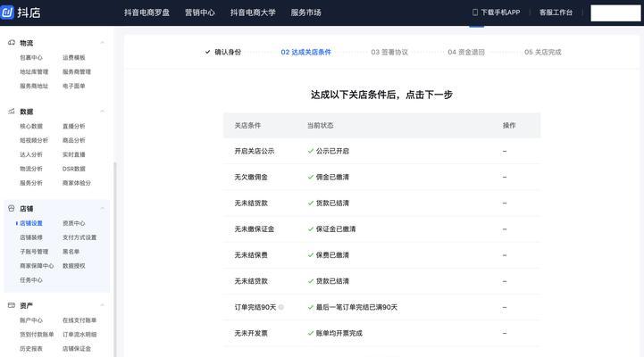Screen dimensions: 644x357
Task: Open 支付方式设置 in sidebar
Action: coord(79,237)
